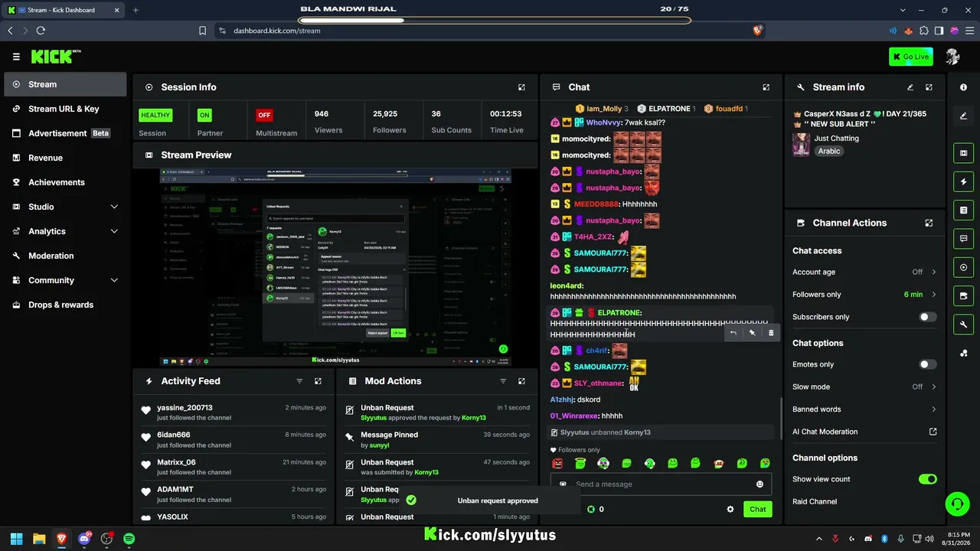Click the Just Chatting category thumbnail

(801, 145)
